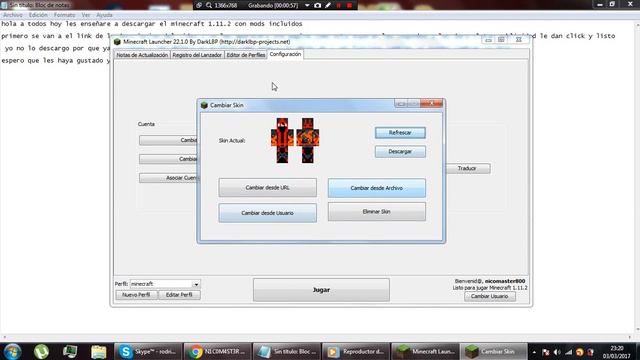
Task: Click the Notepad horizontal scrollbar
Action: click(x=316, y=337)
